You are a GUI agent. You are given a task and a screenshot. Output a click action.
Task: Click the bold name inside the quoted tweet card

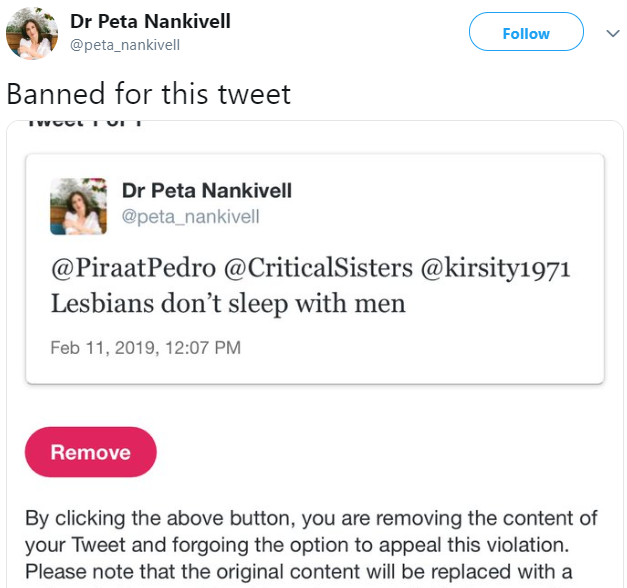tap(206, 191)
